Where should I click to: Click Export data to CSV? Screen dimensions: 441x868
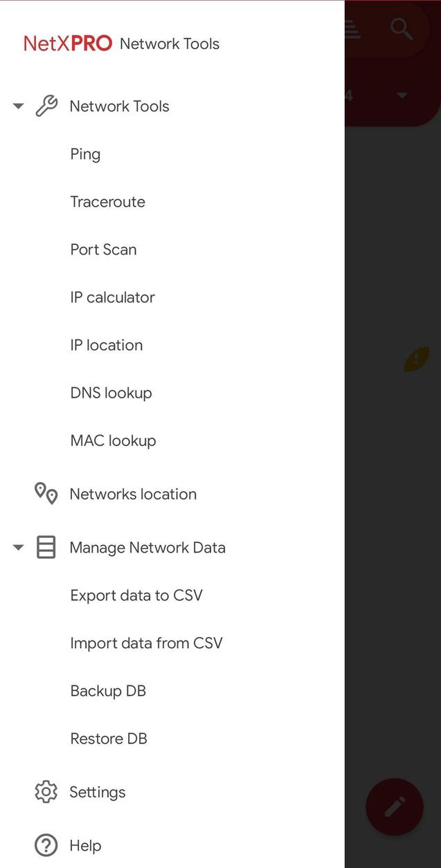[136, 595]
